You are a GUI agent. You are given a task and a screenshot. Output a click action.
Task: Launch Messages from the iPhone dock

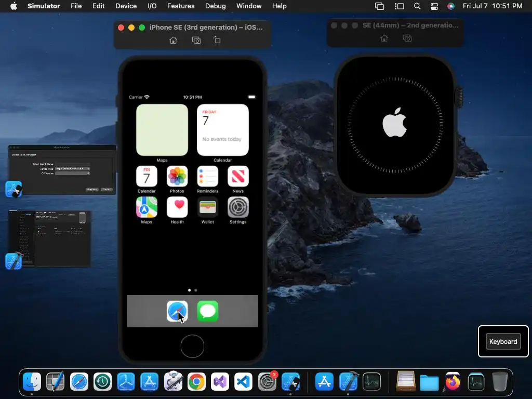(208, 311)
